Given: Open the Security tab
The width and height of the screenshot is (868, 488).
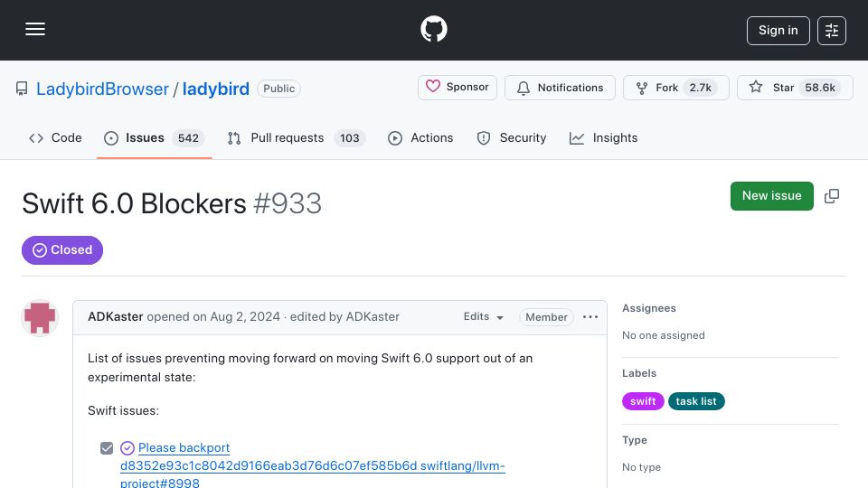Looking at the screenshot, I should tap(512, 137).
